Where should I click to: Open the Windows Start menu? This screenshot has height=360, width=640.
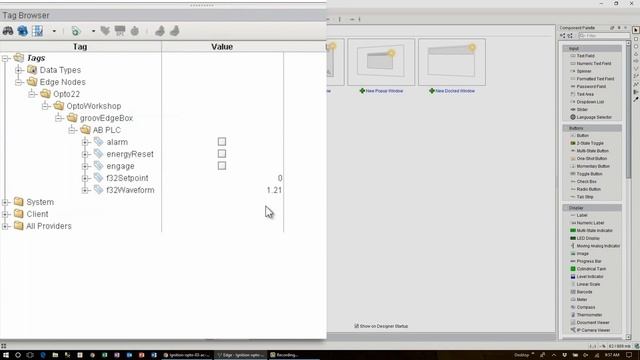click(6, 355)
